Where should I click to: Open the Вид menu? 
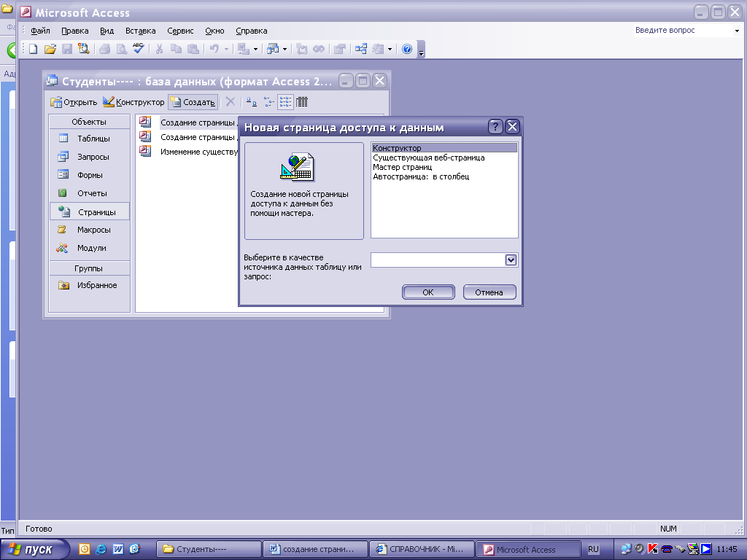[x=107, y=31]
